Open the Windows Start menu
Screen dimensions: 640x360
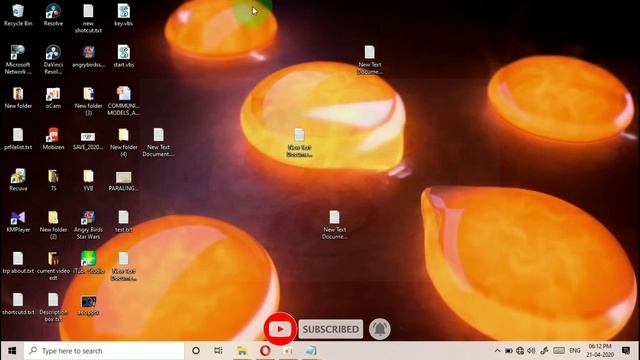coord(12,351)
